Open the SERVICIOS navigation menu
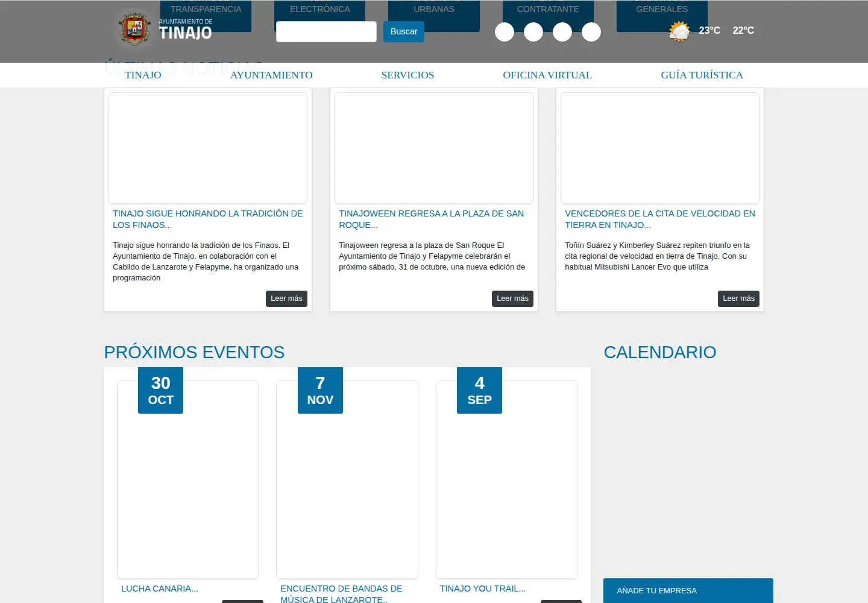Viewport: 868px width, 603px height. (x=407, y=75)
